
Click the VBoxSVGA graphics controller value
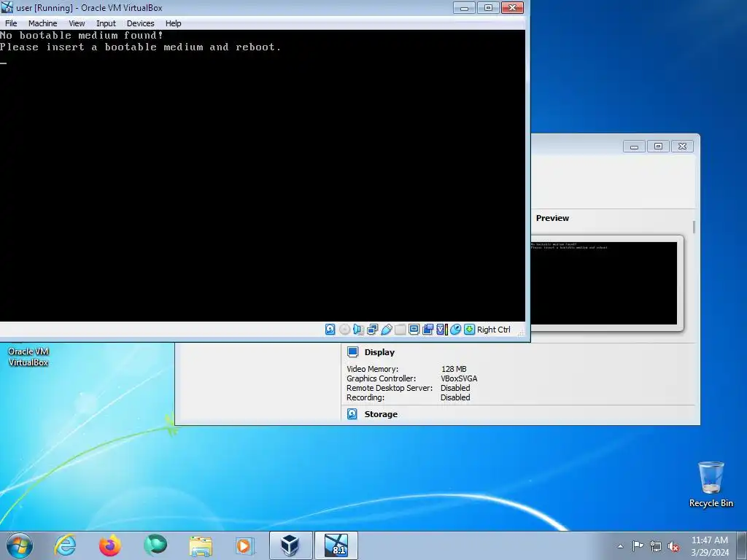[x=459, y=378]
